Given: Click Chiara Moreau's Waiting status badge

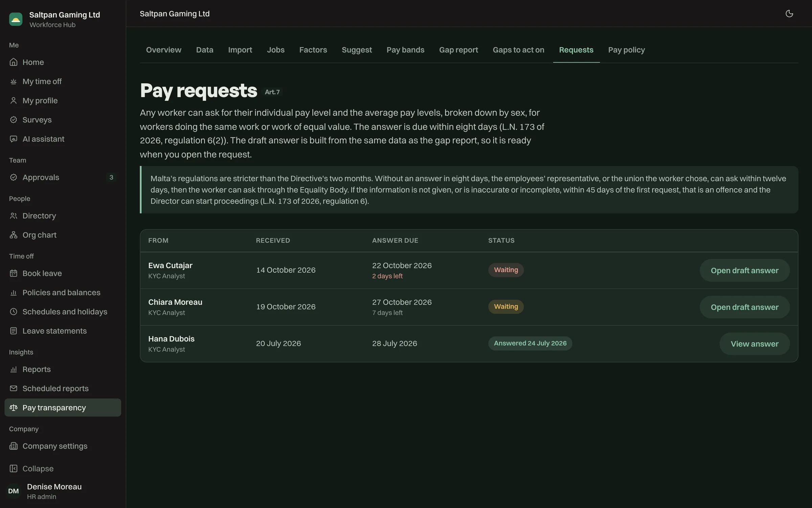Looking at the screenshot, I should point(506,306).
